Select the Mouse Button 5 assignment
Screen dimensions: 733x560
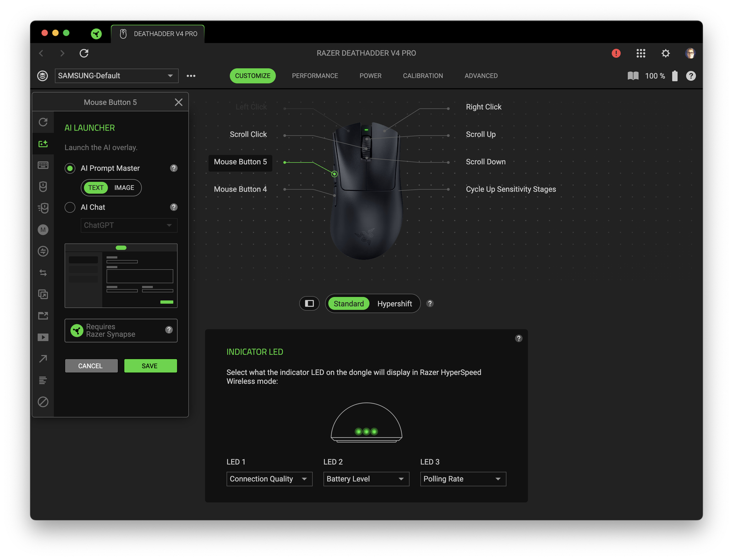pyautogui.click(x=241, y=162)
